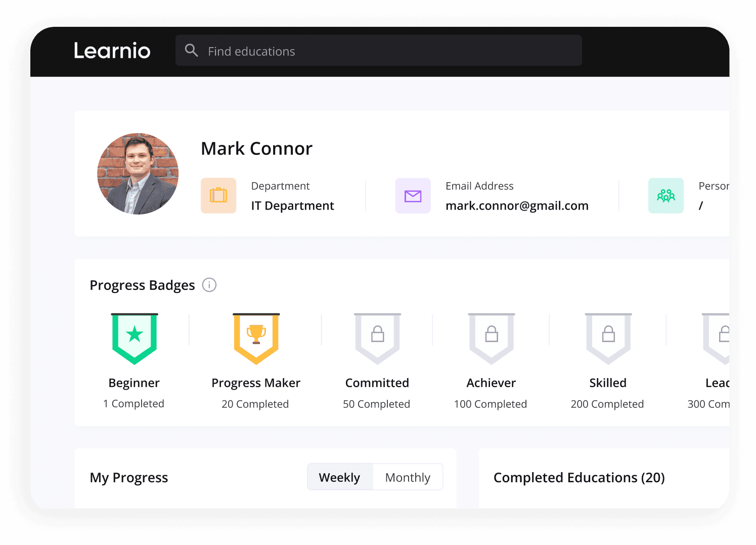This screenshot has height=545, width=756.
Task: Click the Progress Maker badge name
Action: click(256, 383)
